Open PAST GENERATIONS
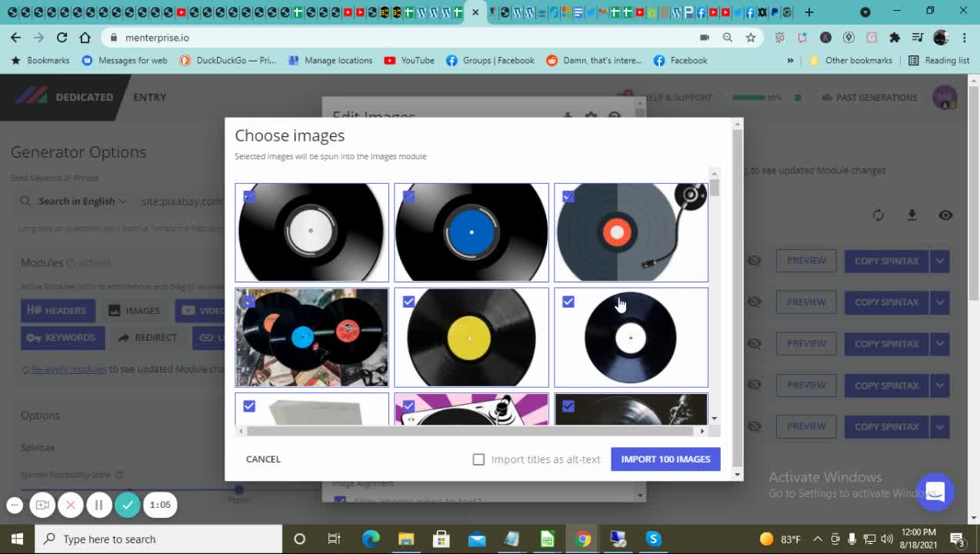Viewport: 980px width, 554px height. (x=869, y=98)
